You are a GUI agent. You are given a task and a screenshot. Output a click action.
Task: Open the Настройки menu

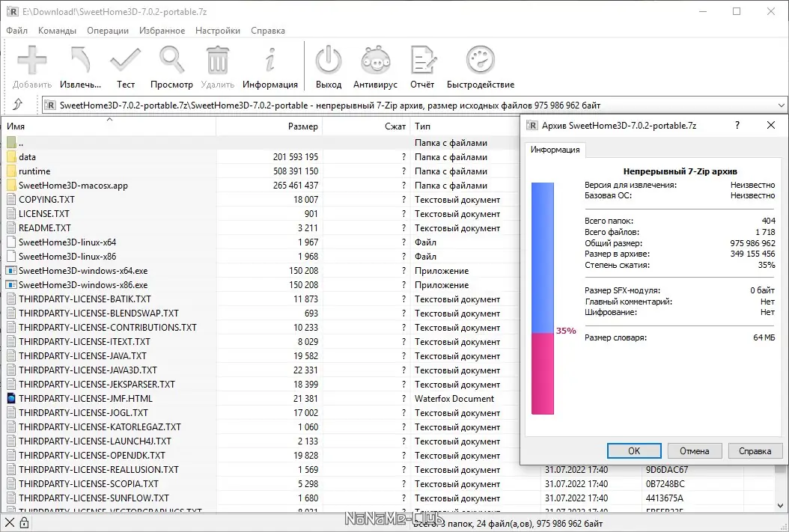point(218,31)
